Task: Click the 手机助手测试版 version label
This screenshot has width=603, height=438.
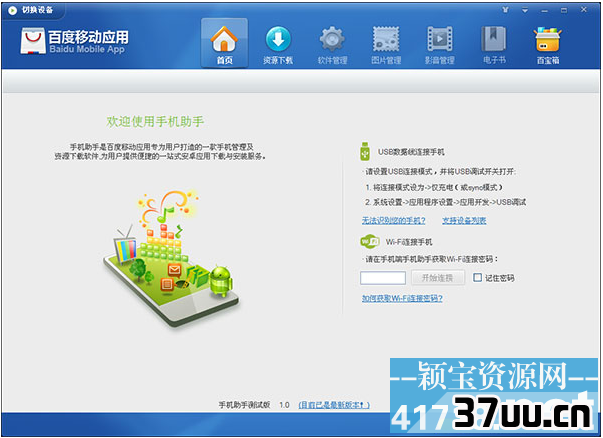Action: tap(244, 405)
